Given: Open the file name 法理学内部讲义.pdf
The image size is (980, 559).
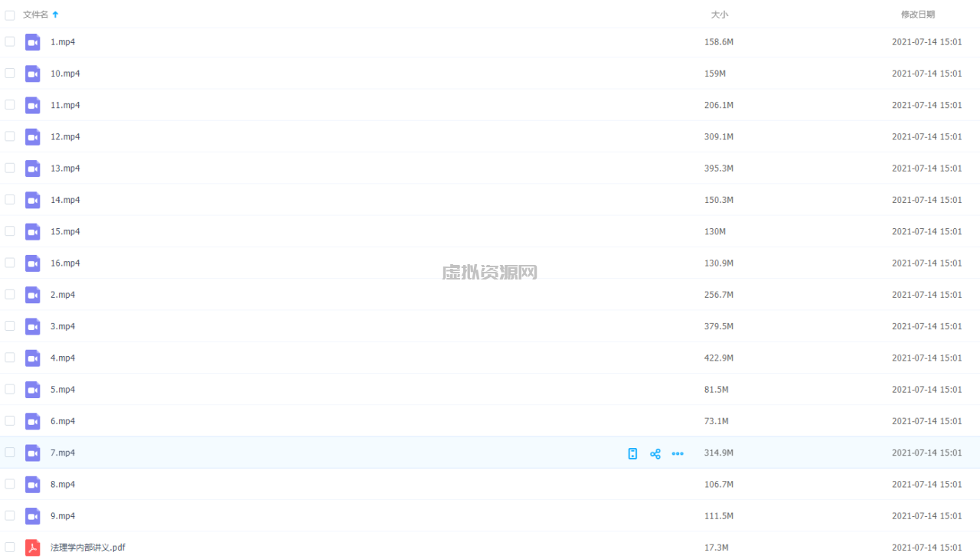Looking at the screenshot, I should tap(88, 548).
